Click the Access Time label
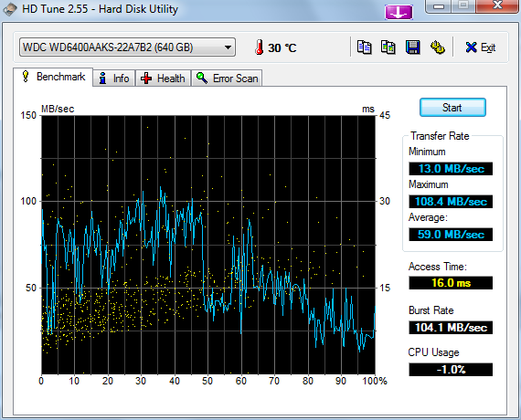 click(x=438, y=267)
